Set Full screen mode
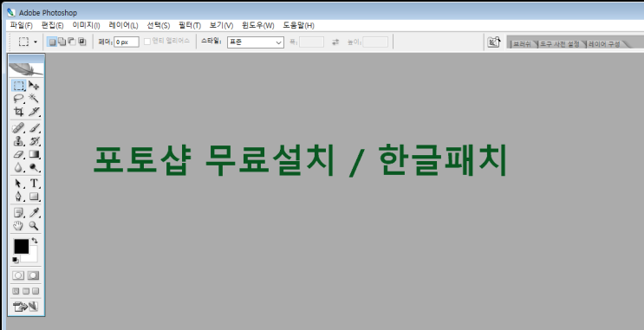Screen dimensions: 644x330 coord(36,291)
